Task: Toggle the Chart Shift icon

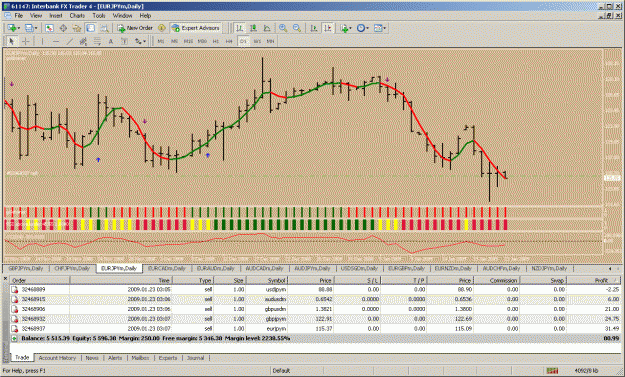Action: pyautogui.click(x=328, y=28)
